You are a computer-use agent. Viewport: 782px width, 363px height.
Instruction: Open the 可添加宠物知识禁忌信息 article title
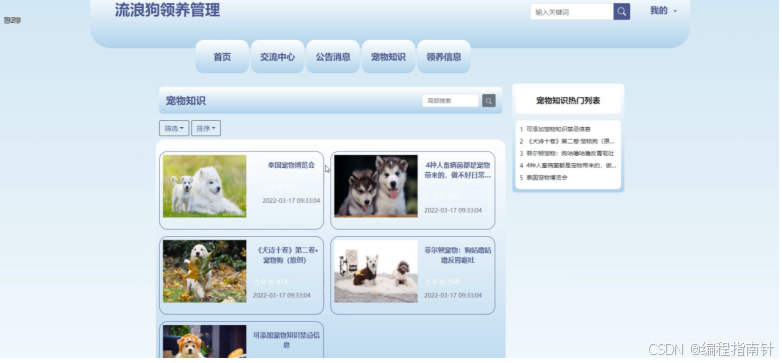pyautogui.click(x=286, y=340)
